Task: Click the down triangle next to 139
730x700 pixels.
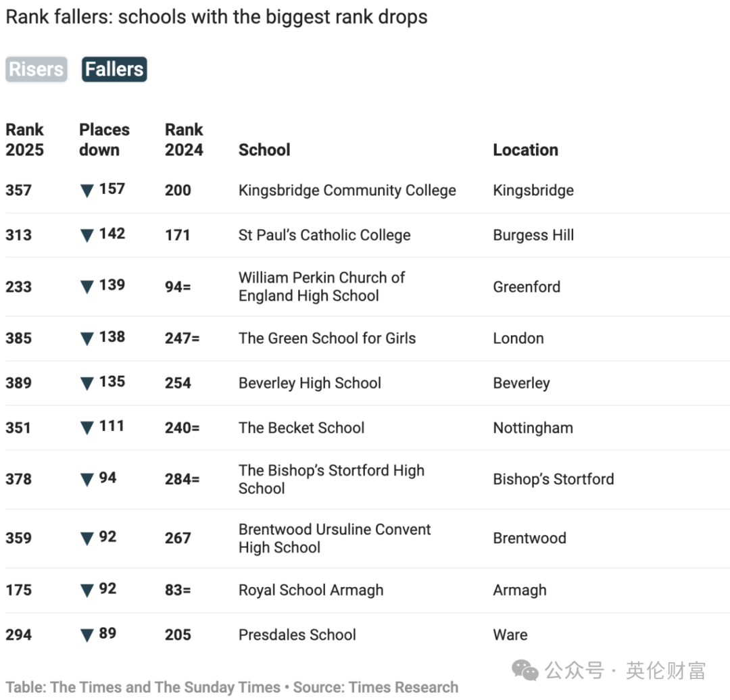Action: [x=87, y=286]
